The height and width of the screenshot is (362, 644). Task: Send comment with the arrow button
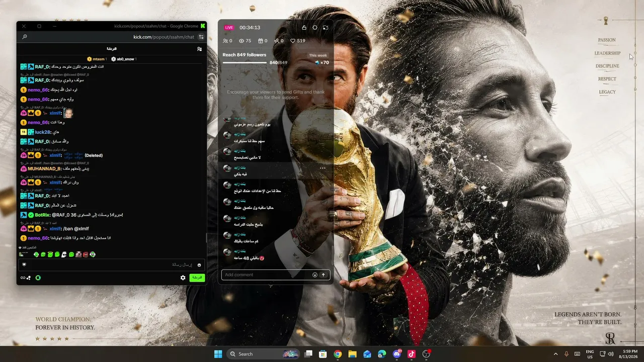323,275
